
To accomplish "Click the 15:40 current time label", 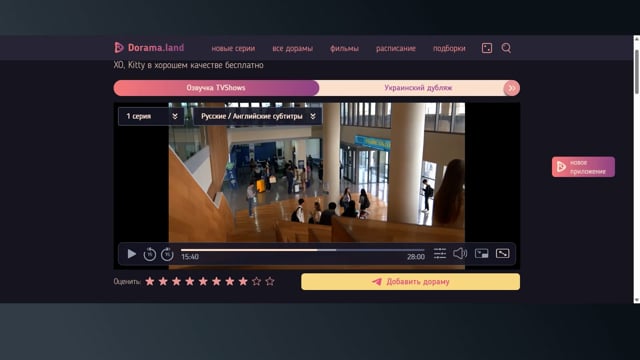I will 190,257.
